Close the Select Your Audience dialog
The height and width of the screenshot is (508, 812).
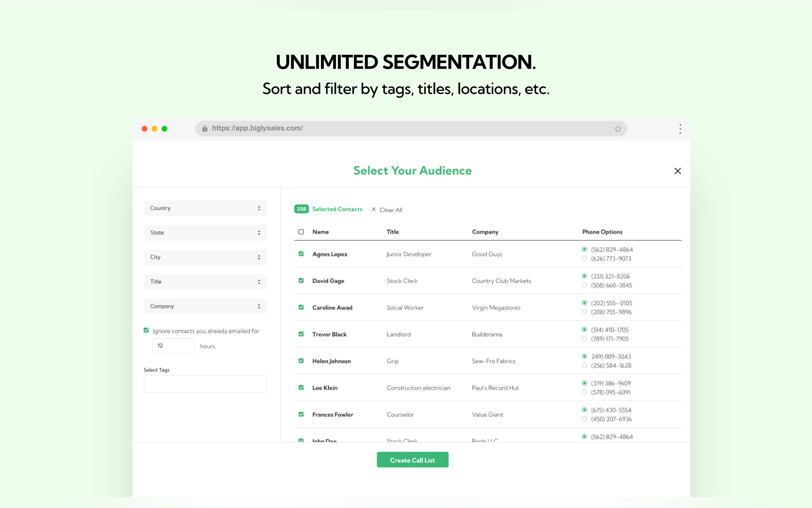[x=677, y=171]
